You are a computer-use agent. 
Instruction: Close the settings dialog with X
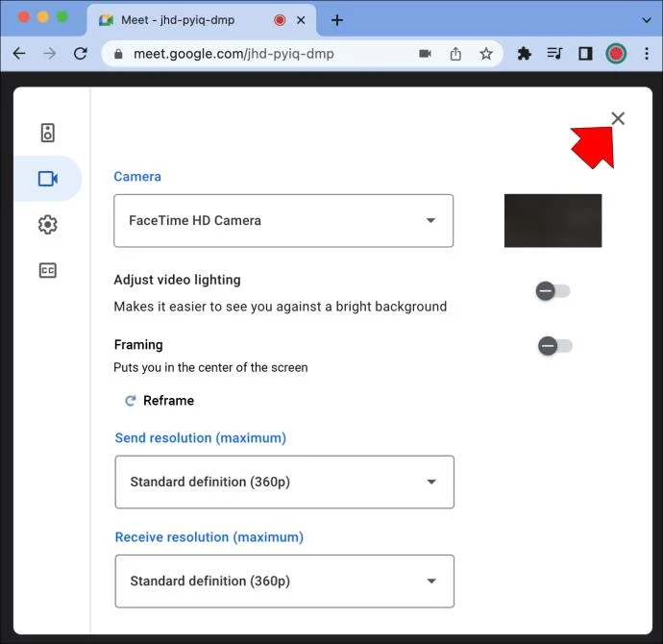(618, 119)
